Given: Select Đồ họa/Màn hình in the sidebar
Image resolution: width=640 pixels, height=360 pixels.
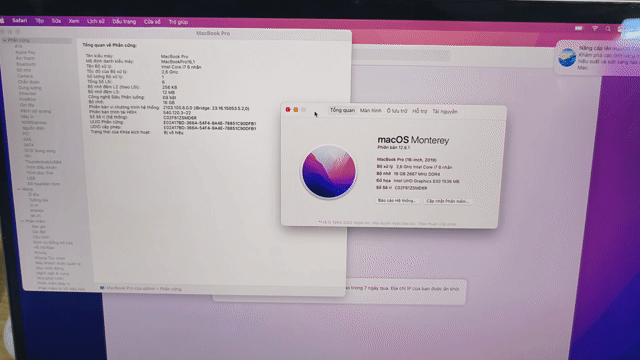Looking at the screenshot, I should 43,184.
